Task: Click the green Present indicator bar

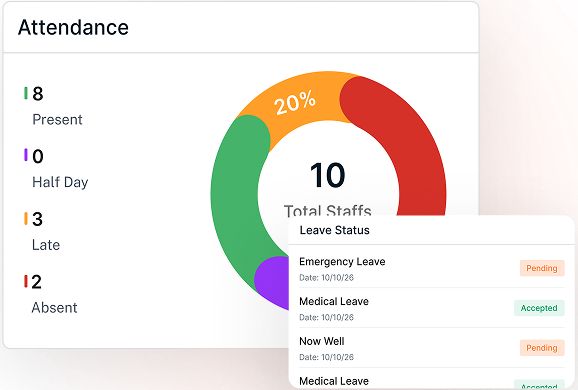Action: [x=26, y=93]
